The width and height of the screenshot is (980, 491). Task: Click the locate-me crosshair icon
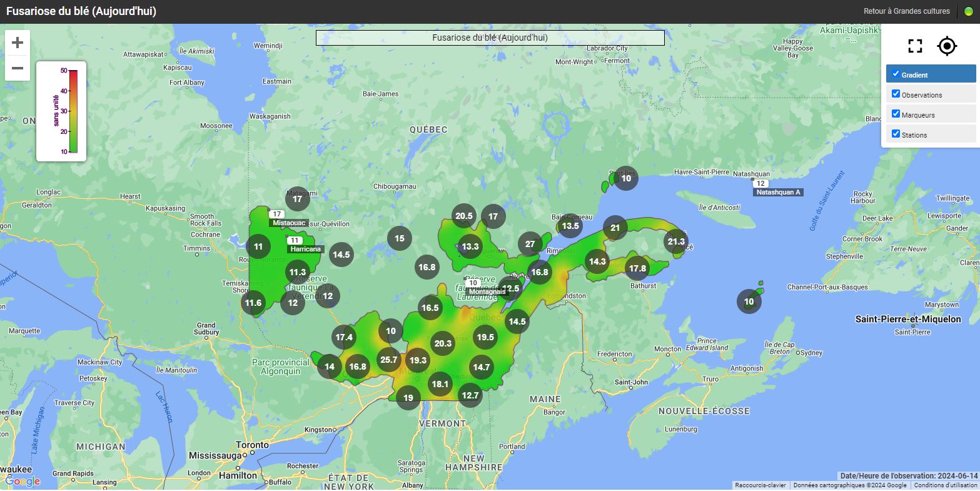[x=947, y=46]
